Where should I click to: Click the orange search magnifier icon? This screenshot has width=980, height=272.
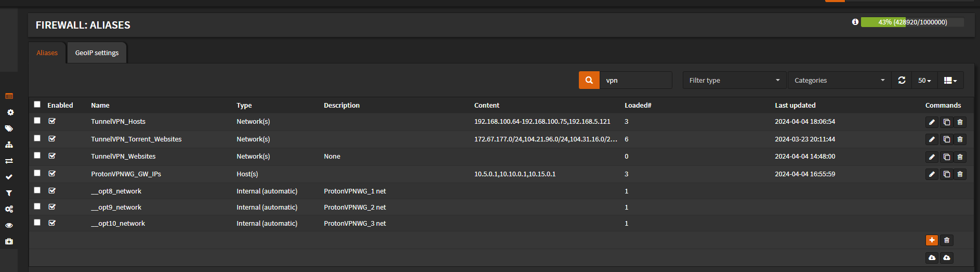[589, 80]
